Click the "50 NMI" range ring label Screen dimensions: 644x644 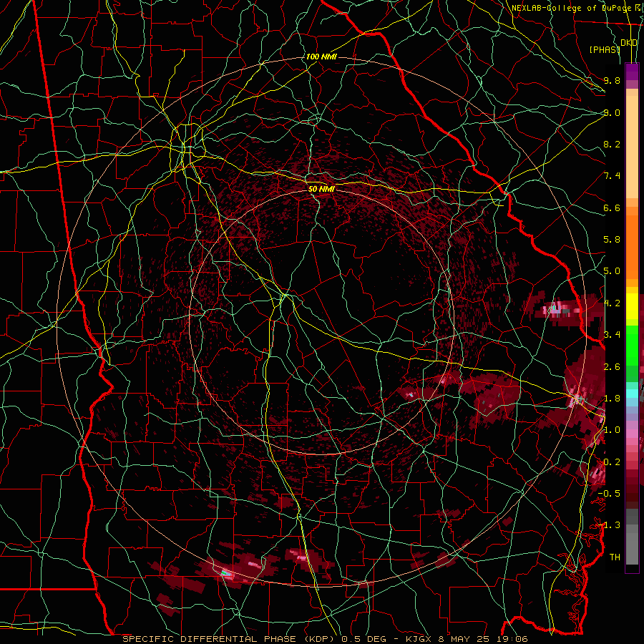(321, 189)
